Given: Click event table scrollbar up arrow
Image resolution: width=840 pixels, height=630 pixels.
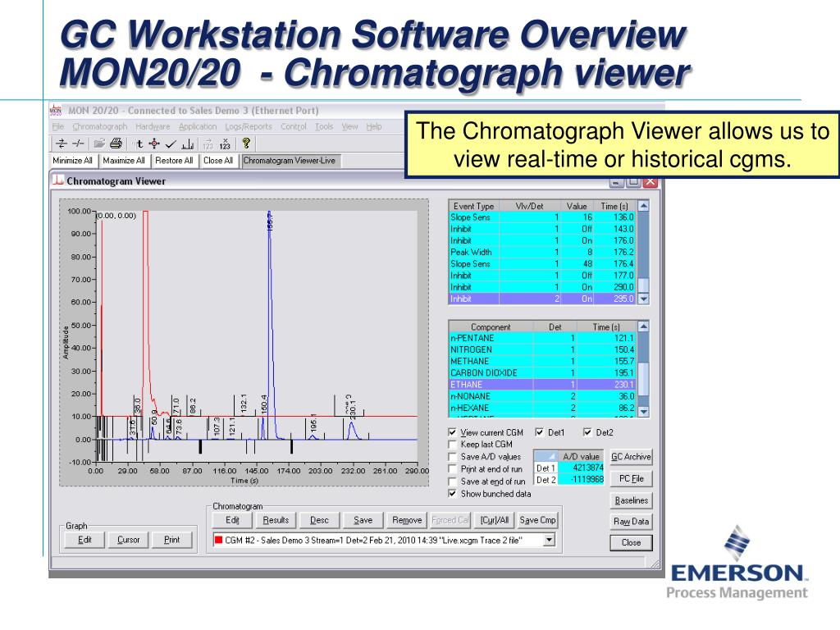Looking at the screenshot, I should 644,206.
